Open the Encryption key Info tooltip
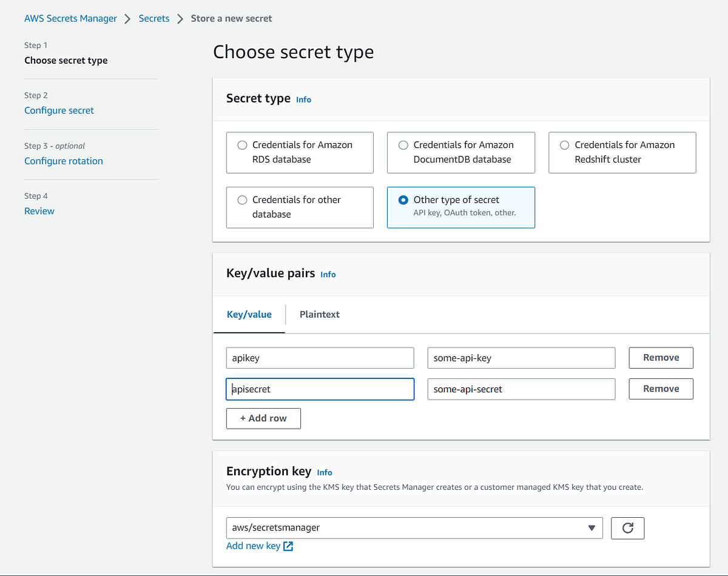 324,472
